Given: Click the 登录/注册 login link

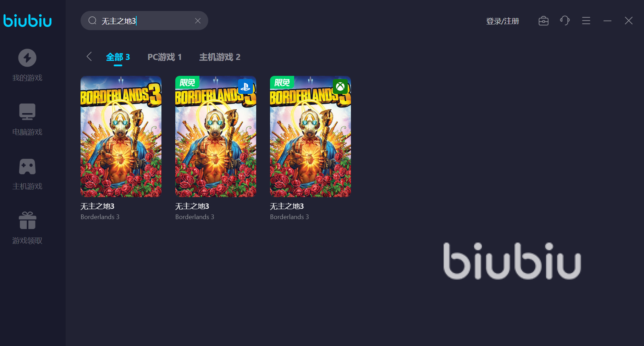Looking at the screenshot, I should (502, 21).
